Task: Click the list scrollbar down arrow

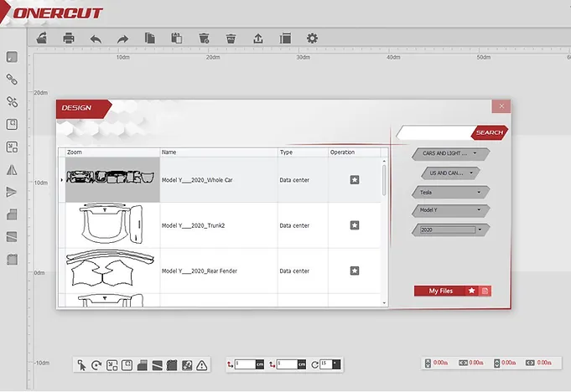Action: point(384,303)
